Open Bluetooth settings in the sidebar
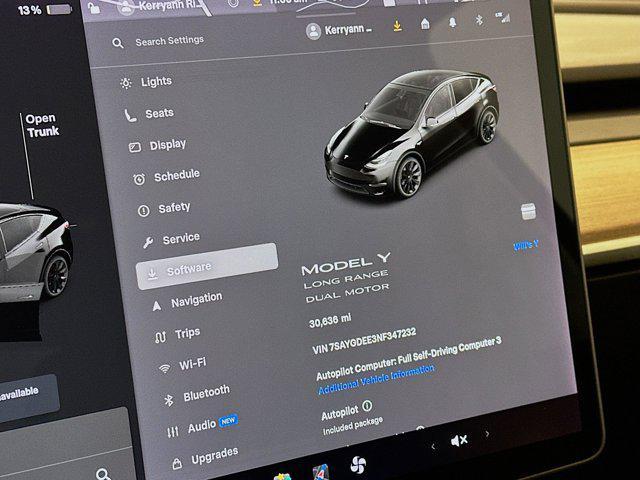Image resolution: width=640 pixels, height=480 pixels. (x=197, y=396)
